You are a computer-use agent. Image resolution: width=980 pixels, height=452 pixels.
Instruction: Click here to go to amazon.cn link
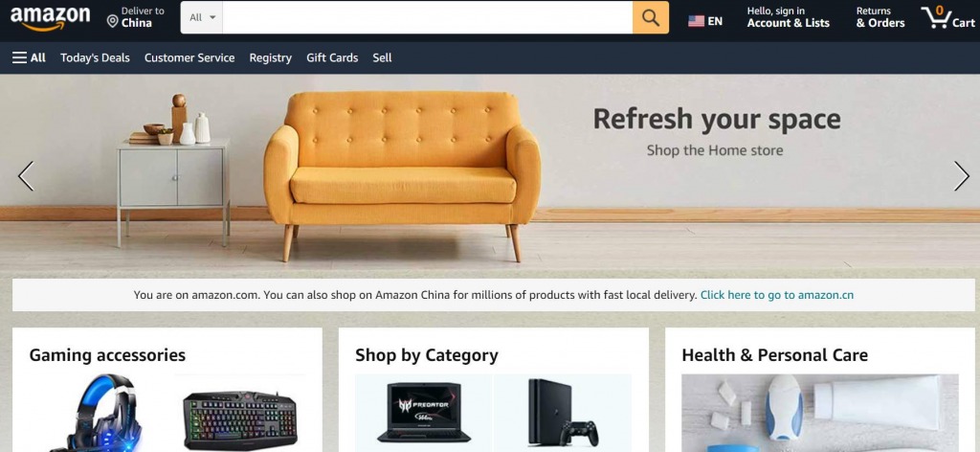(x=777, y=295)
